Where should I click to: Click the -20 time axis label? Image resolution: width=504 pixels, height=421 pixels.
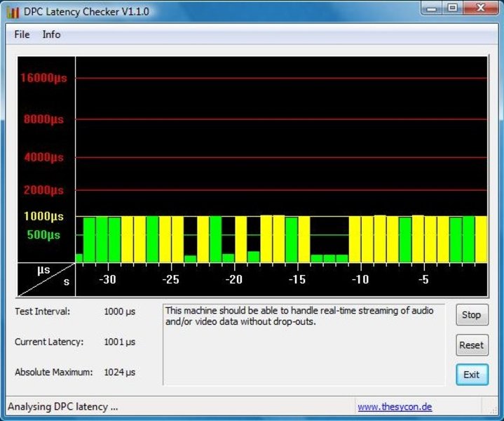point(234,279)
